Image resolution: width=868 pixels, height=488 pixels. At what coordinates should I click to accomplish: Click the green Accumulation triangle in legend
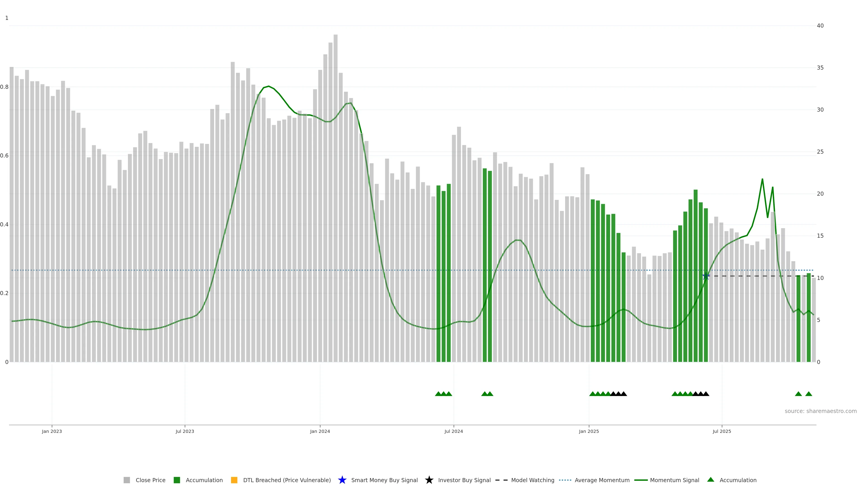pyautogui.click(x=711, y=480)
